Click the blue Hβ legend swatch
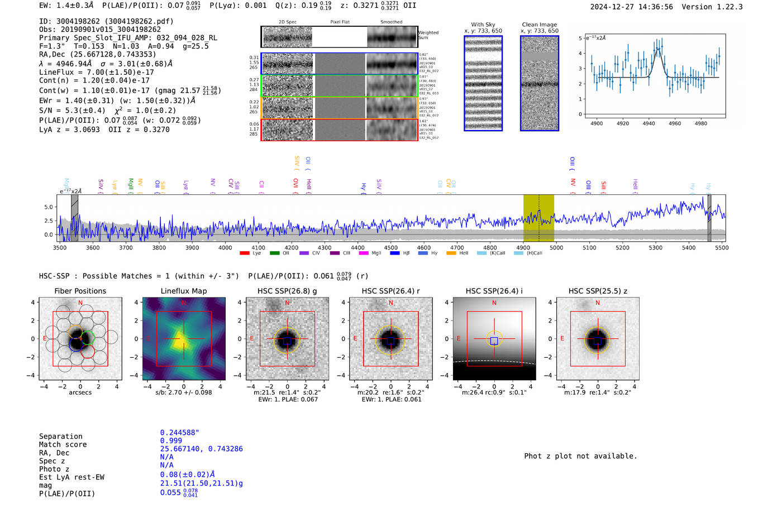782x532 pixels. pyautogui.click(x=395, y=253)
